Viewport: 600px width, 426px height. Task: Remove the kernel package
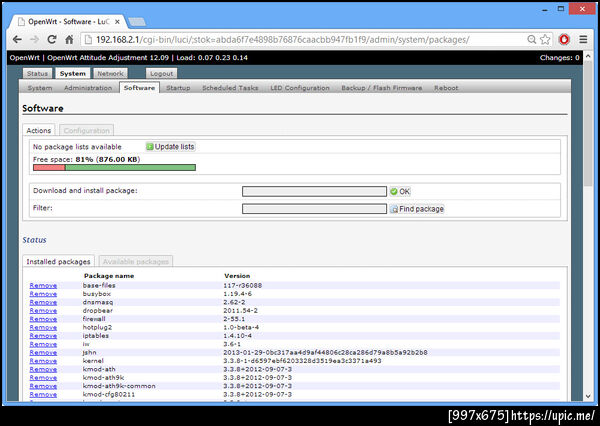pos(43,361)
